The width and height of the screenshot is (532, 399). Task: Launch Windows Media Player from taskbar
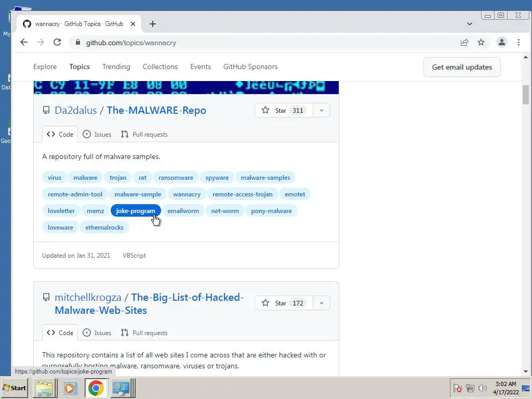[x=70, y=388]
